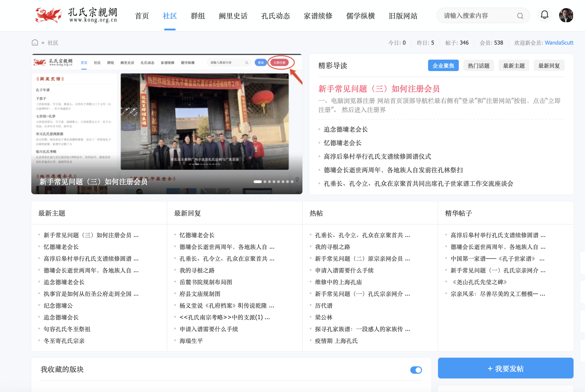This screenshot has width=585, height=392.
Task: Open 杨义堂说《孔府档案》reply
Action: (227, 306)
